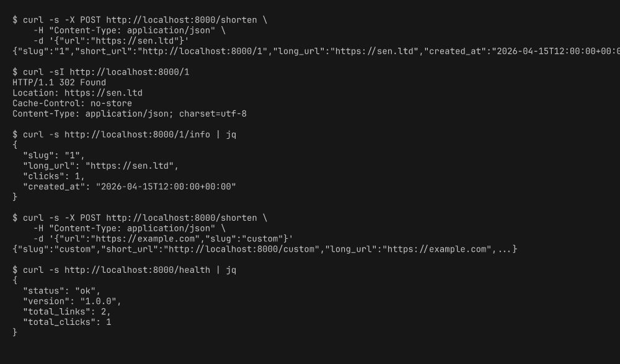
Task: Click the "slug": "1" line in info output
Action: click(53, 156)
